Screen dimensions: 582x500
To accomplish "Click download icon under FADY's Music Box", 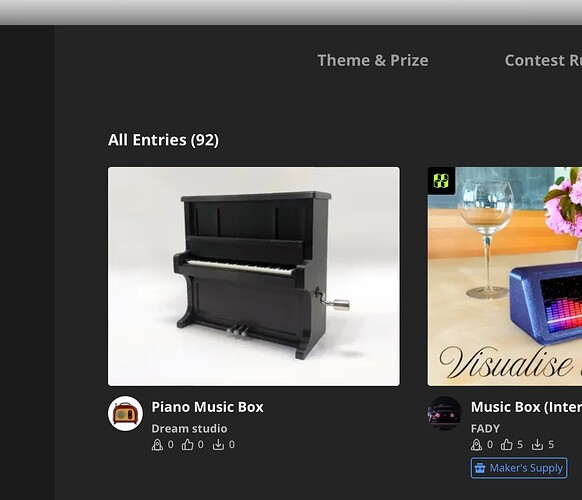I will [x=537, y=445].
